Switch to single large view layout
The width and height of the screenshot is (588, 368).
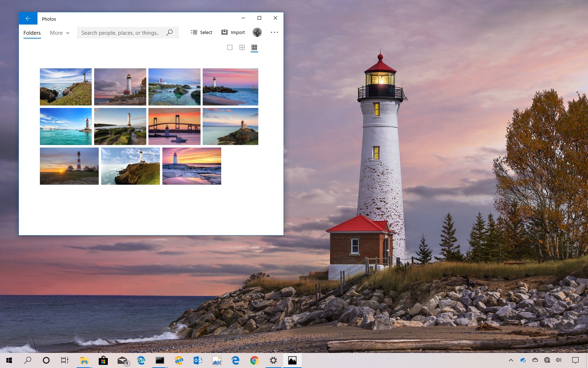coord(230,48)
